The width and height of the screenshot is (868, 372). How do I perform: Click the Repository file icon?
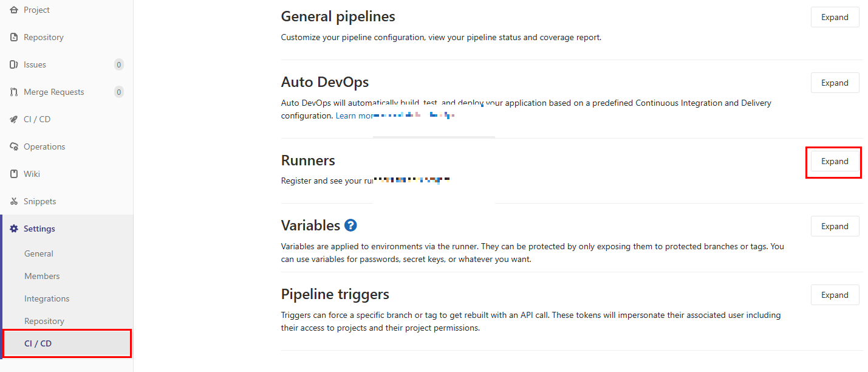14,37
